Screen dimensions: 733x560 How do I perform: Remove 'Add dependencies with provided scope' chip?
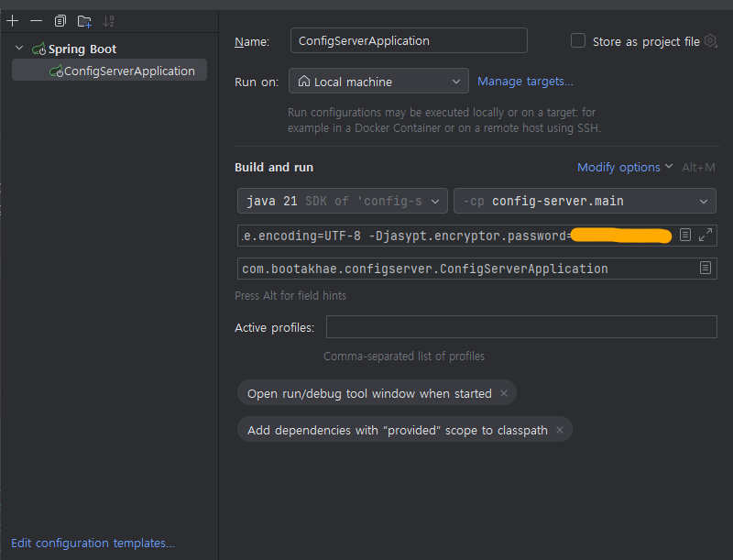559,430
